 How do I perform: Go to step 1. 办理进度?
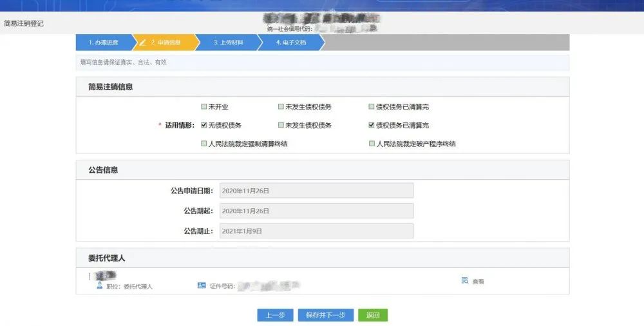[x=104, y=43]
